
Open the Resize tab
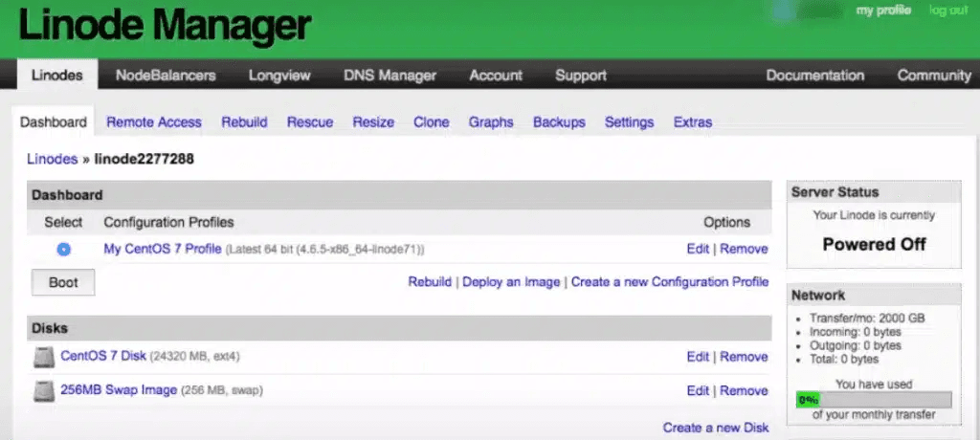coord(373,122)
